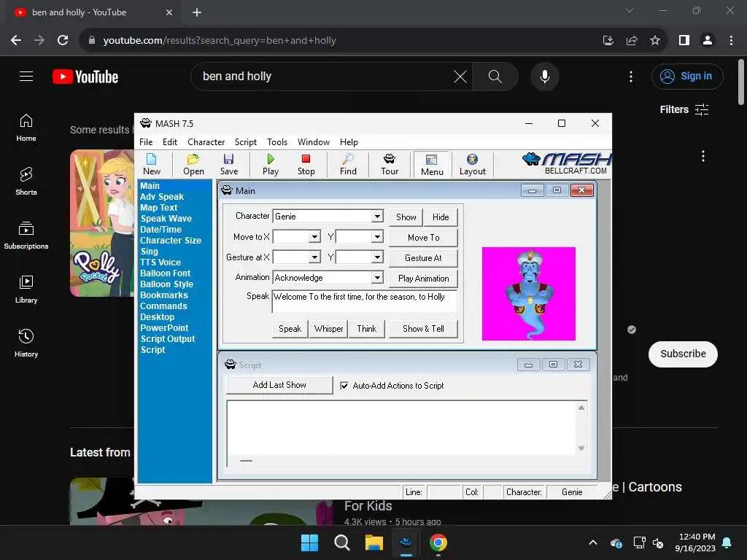Toggle Auto-Add Actions to Script checkbox
Viewport: 747px width, 560px height.
click(x=344, y=386)
